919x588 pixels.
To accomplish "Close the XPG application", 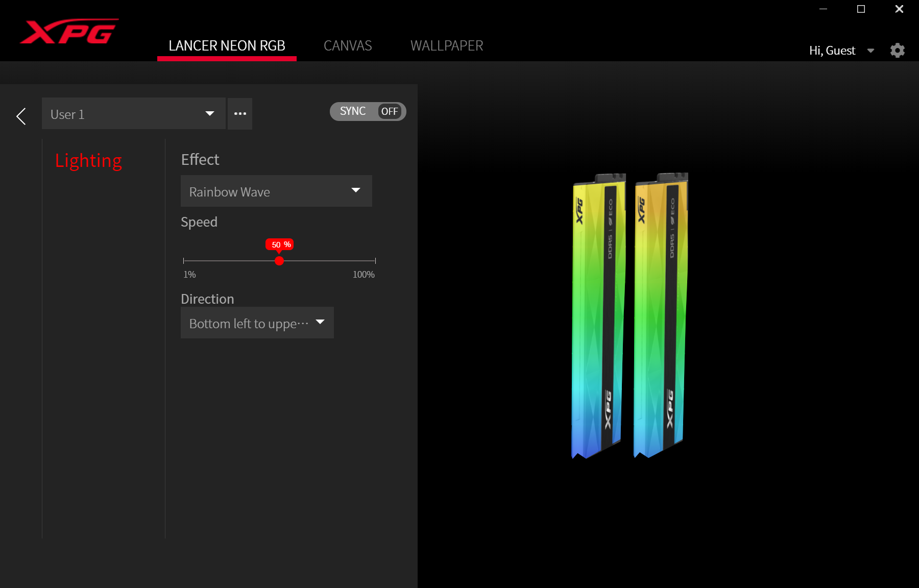I will [899, 9].
